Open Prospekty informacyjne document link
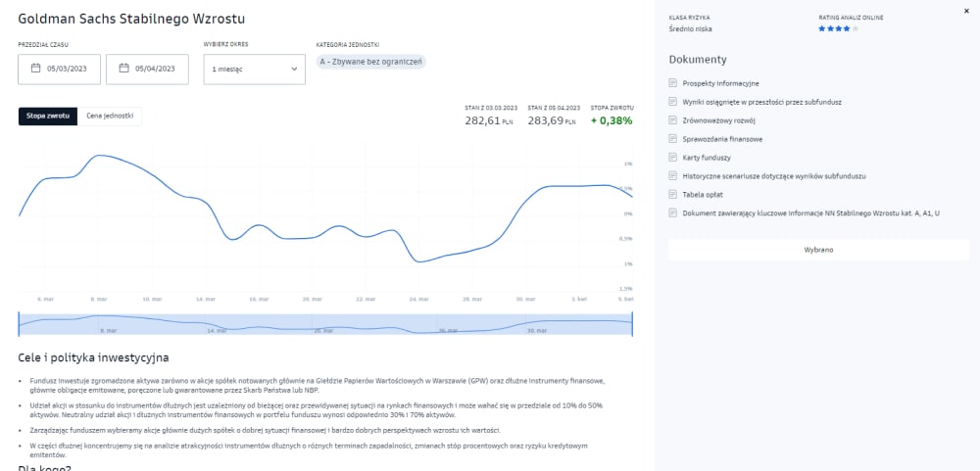 720,83
